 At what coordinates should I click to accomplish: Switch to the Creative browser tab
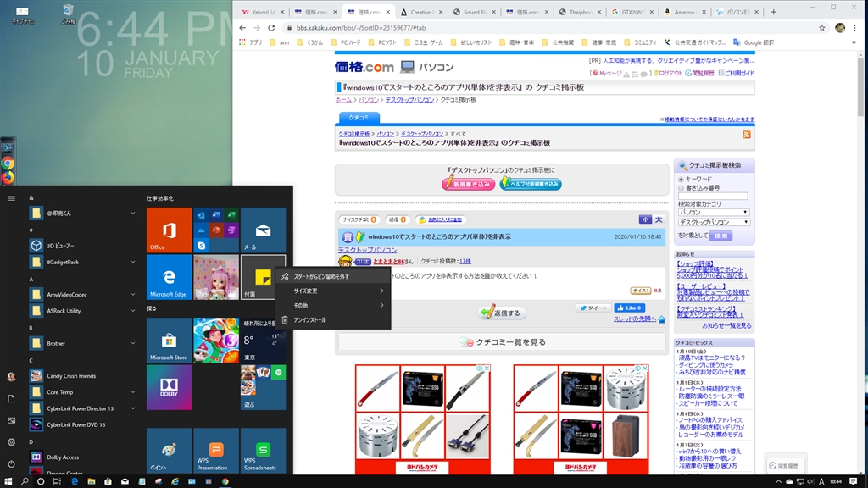pyautogui.click(x=420, y=12)
